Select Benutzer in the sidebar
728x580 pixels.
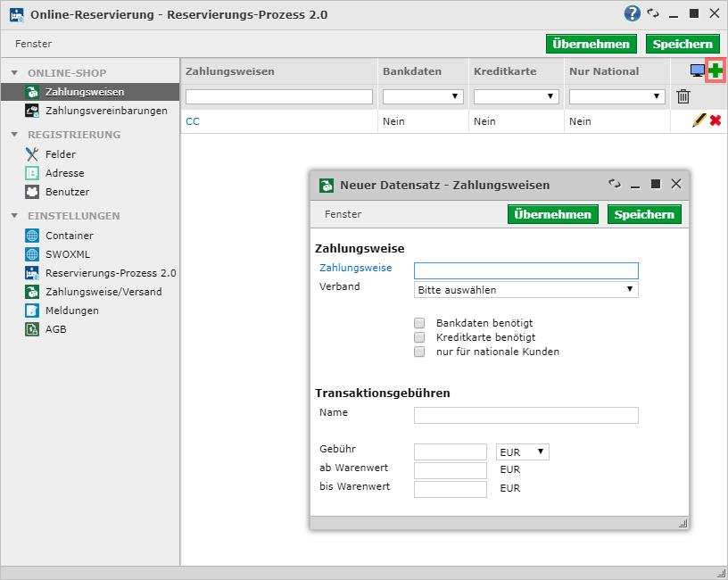click(x=67, y=191)
